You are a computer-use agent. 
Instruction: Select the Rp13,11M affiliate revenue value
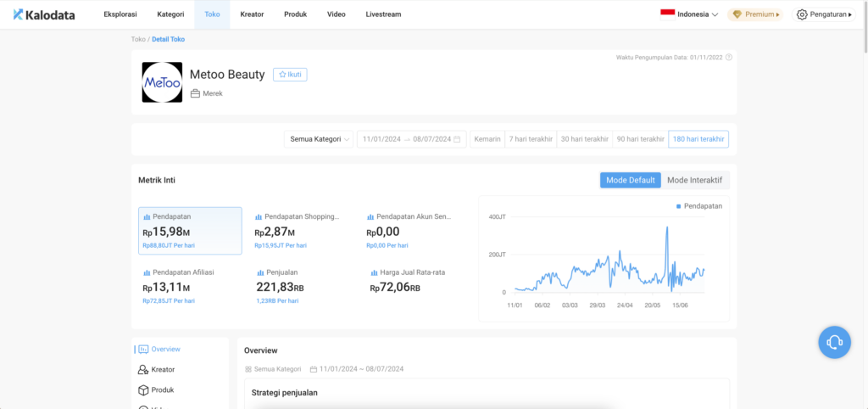click(166, 288)
